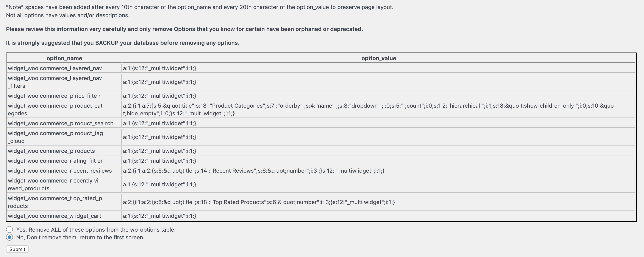Click the top_rated_products option name cell
Viewport: 644px width, 257px height.
coord(55,202)
